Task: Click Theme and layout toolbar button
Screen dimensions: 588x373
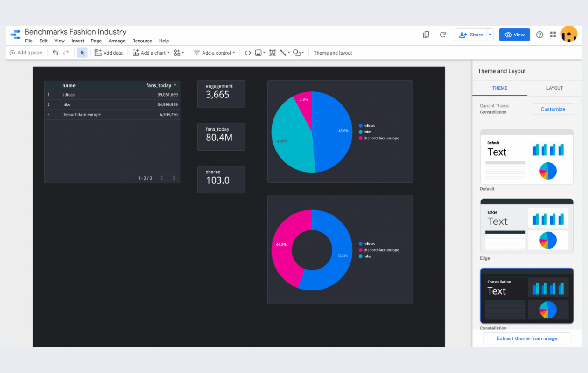Action: (333, 53)
